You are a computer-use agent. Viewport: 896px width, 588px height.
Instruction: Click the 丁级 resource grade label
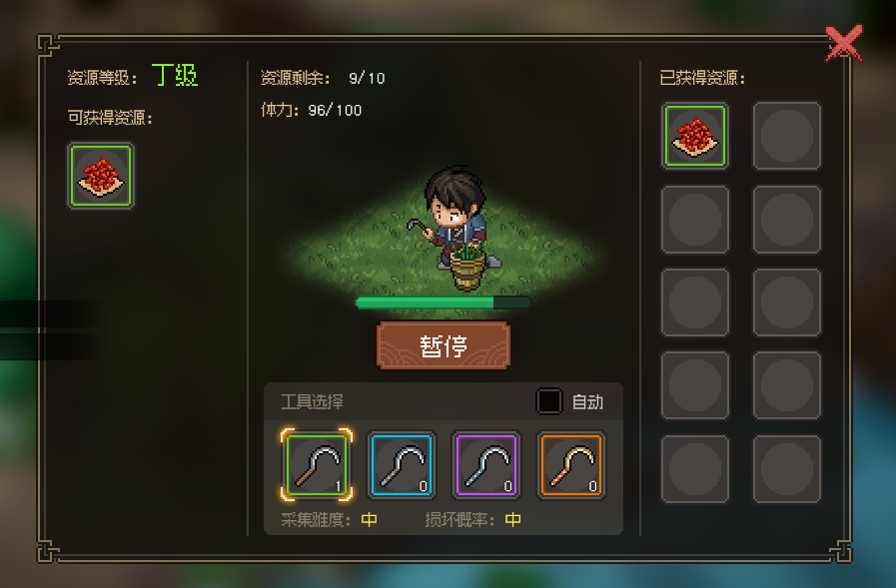coord(175,75)
